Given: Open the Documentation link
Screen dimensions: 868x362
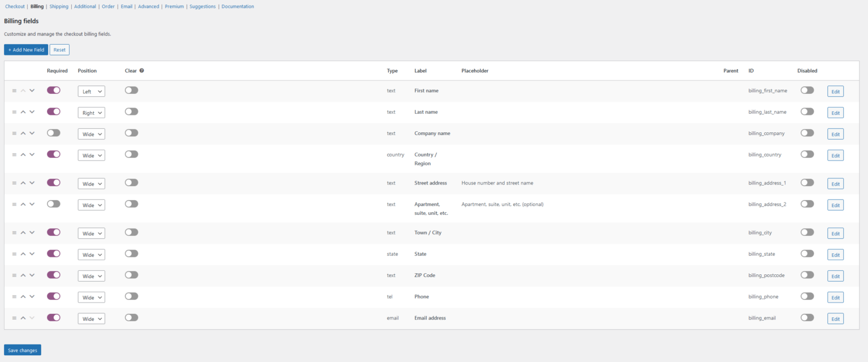Looking at the screenshot, I should (237, 6).
